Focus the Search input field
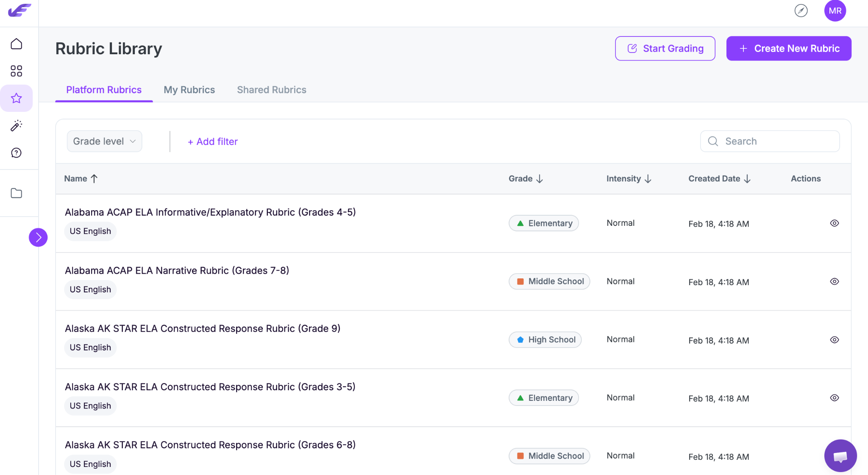The height and width of the screenshot is (475, 868). pyautogui.click(x=770, y=141)
